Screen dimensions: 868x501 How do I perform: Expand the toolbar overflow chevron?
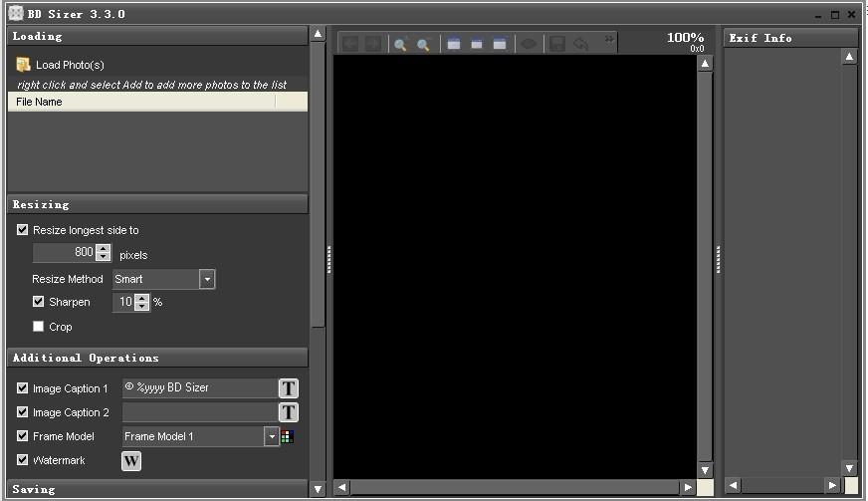point(609,41)
